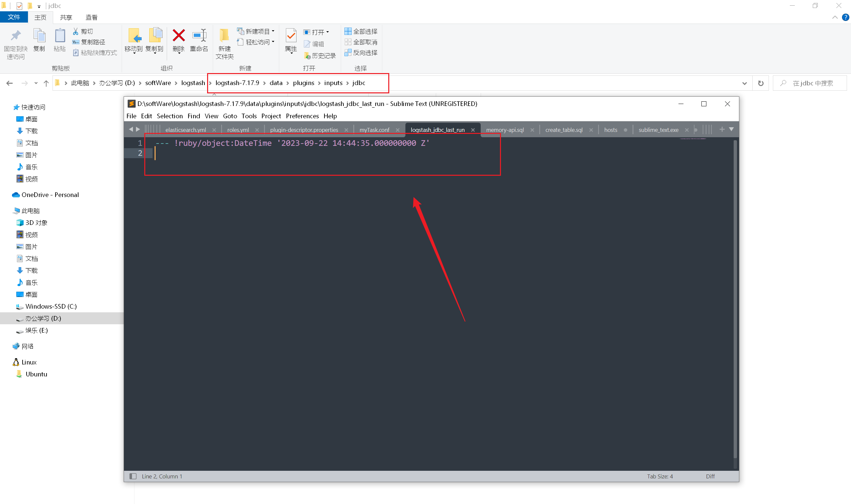Refresh the Explorer address bar
The image size is (851, 504).
761,83
